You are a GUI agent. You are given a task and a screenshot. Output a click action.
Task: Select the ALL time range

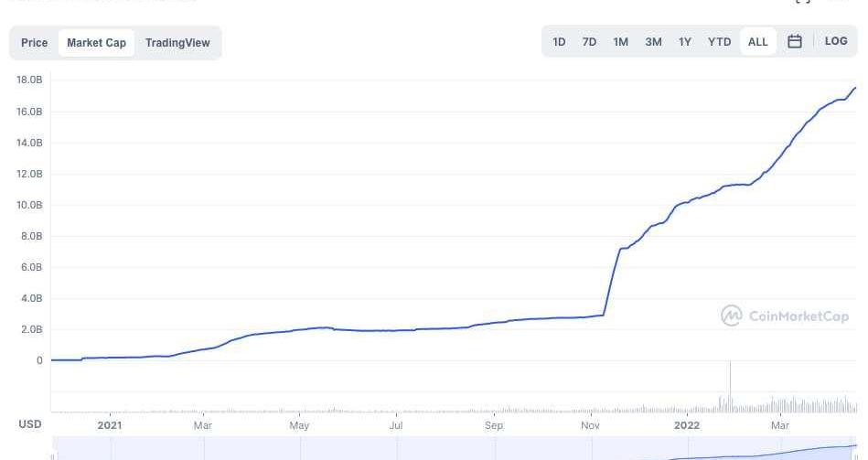tap(758, 42)
